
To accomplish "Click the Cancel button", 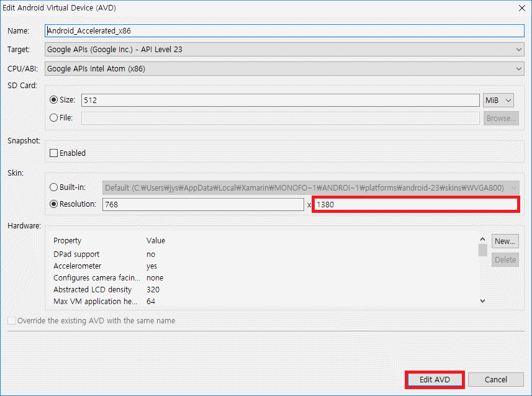I will coord(496,379).
